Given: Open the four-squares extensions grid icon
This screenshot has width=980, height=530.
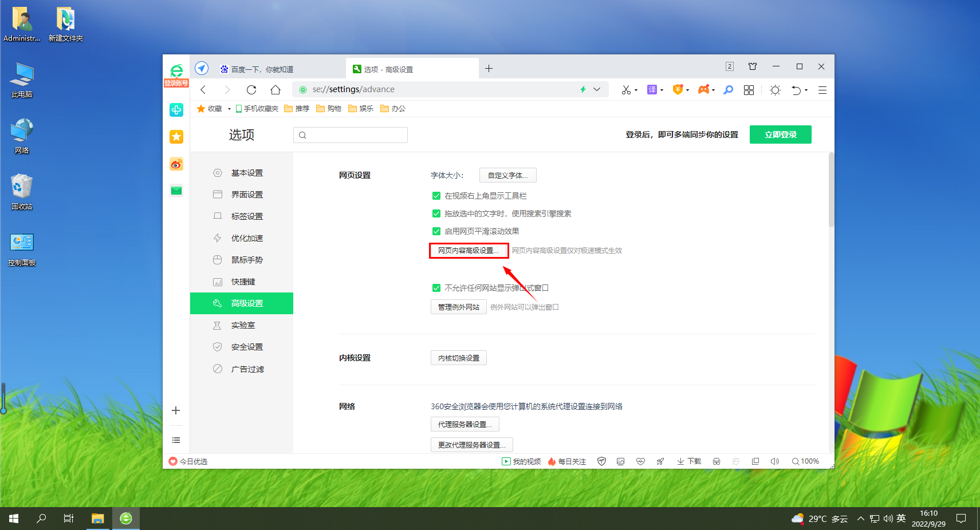Looking at the screenshot, I should 749,90.
